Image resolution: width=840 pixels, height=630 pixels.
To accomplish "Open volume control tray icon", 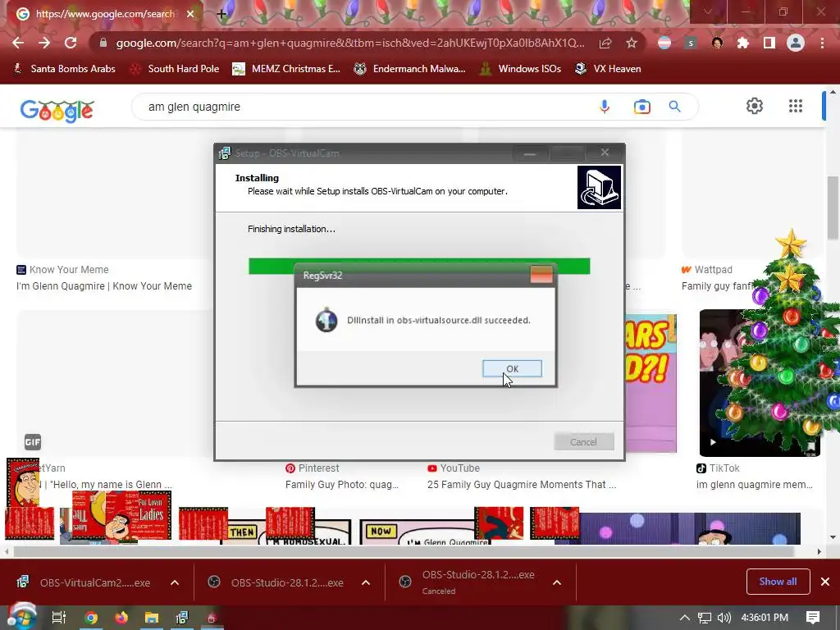I will tap(724, 618).
